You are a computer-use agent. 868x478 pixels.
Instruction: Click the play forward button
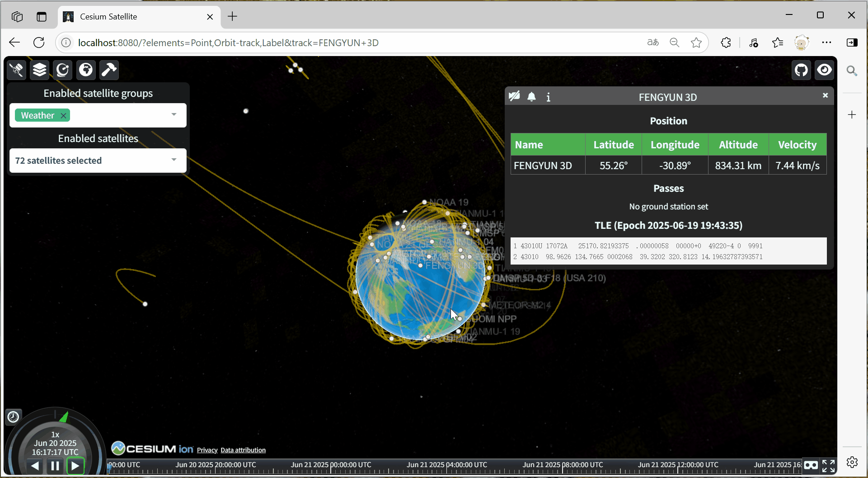click(x=75, y=466)
